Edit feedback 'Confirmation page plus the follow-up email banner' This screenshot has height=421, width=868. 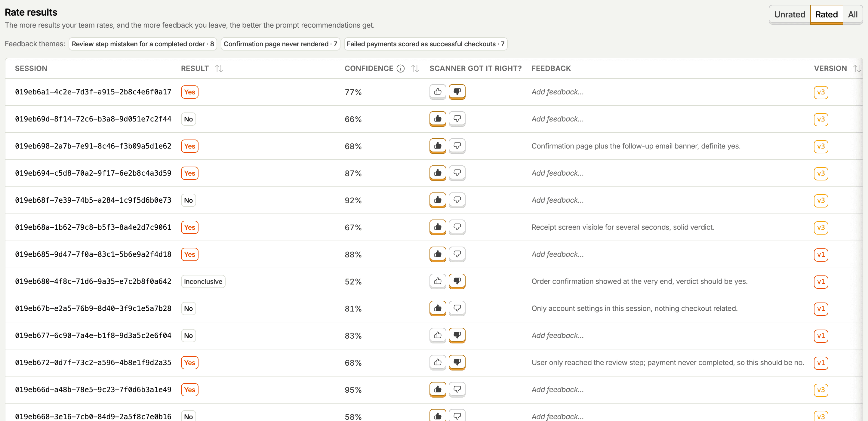tap(636, 146)
